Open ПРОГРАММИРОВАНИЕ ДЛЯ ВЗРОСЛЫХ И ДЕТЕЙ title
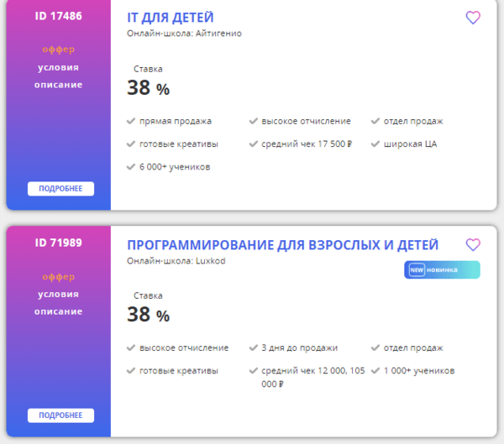The image size is (504, 444). pyautogui.click(x=282, y=245)
